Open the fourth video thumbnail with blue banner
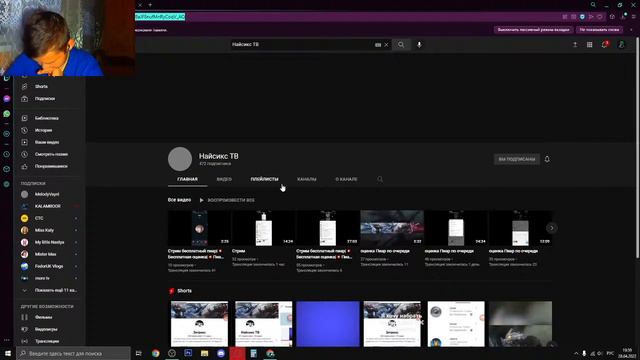This screenshot has width=640, height=360. (x=392, y=228)
